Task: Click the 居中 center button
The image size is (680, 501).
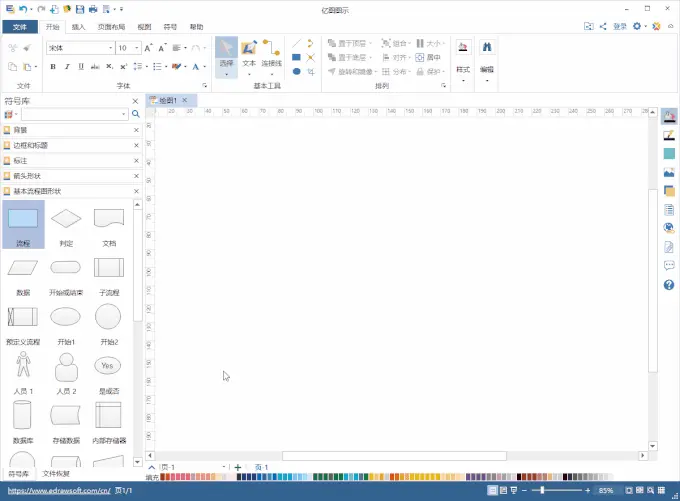Action: [x=428, y=57]
